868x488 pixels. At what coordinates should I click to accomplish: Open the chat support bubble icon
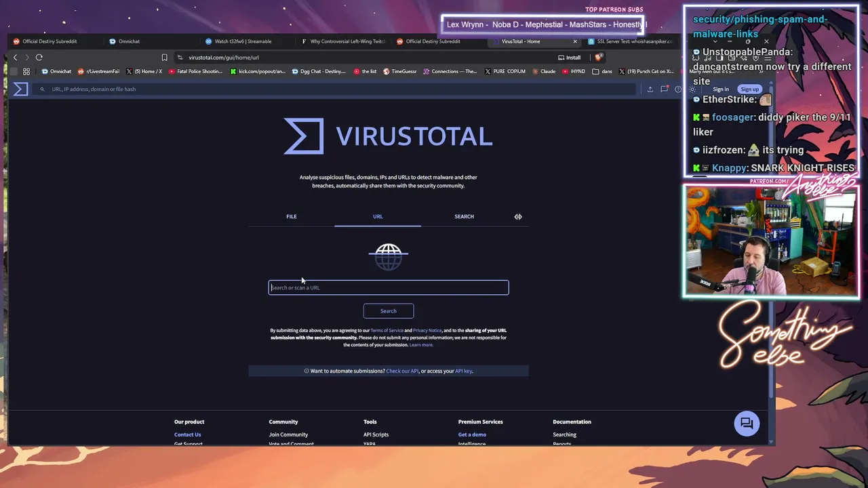point(747,424)
